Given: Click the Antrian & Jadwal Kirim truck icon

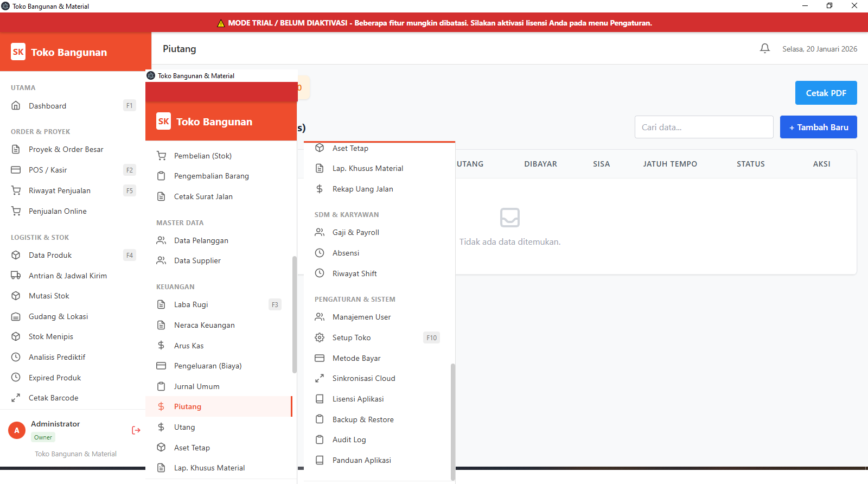Looking at the screenshot, I should click(16, 276).
